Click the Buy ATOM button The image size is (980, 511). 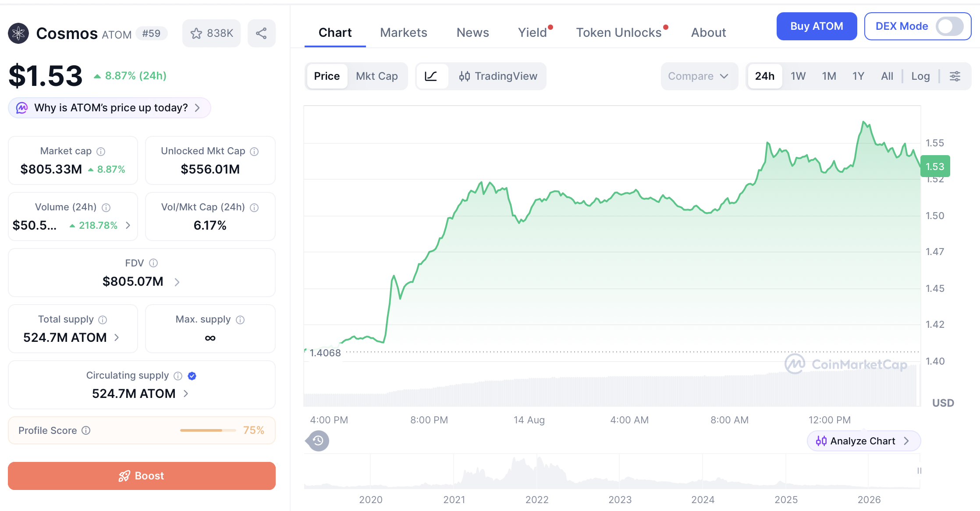point(817,26)
